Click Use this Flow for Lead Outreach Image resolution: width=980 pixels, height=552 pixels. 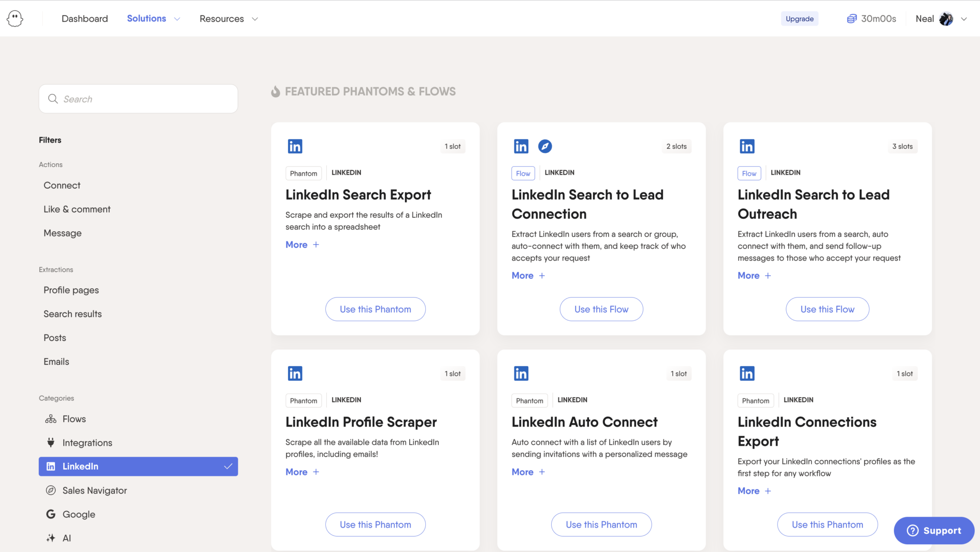tap(827, 309)
